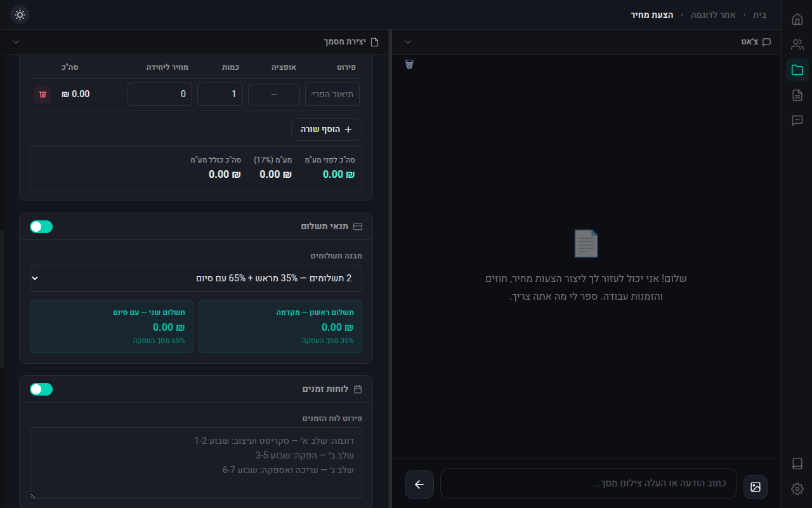Click the מחיר ליחידה price field
Viewport: 812px width, 508px height.
pos(160,94)
